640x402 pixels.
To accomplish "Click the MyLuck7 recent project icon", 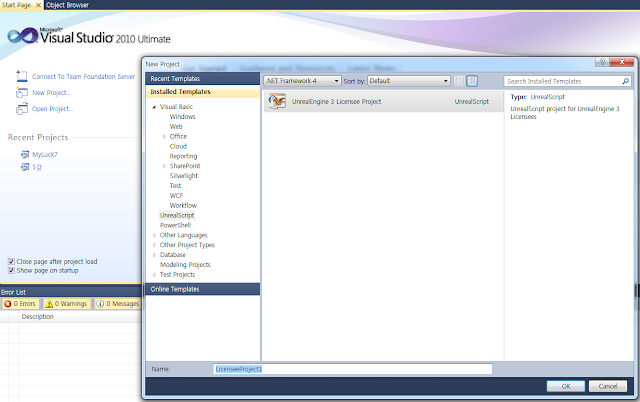I will pyautogui.click(x=25, y=154).
